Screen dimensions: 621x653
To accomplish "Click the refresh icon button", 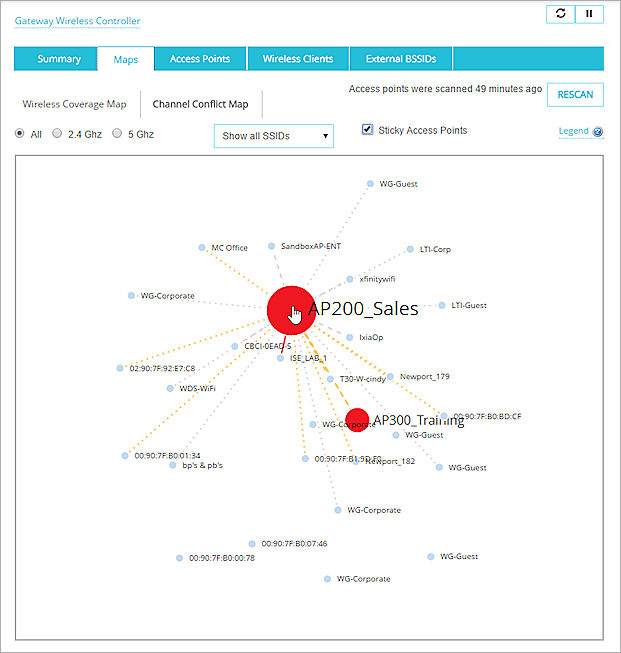I will tap(560, 14).
